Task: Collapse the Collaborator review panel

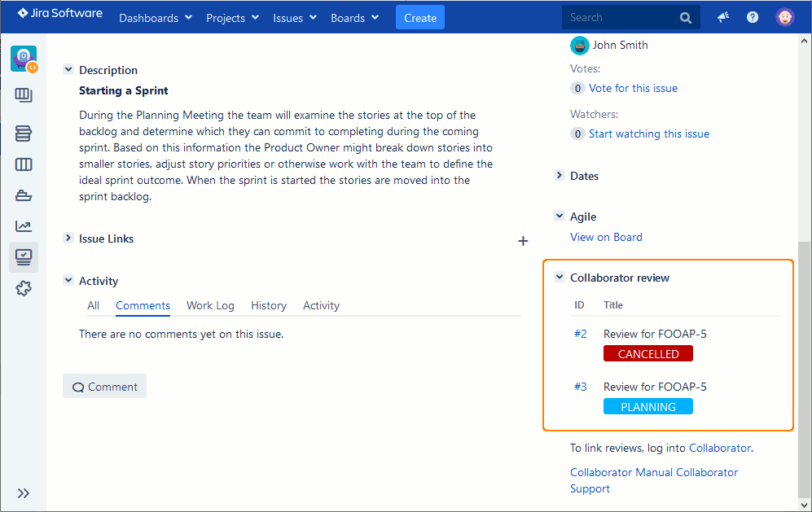Action: pos(560,278)
